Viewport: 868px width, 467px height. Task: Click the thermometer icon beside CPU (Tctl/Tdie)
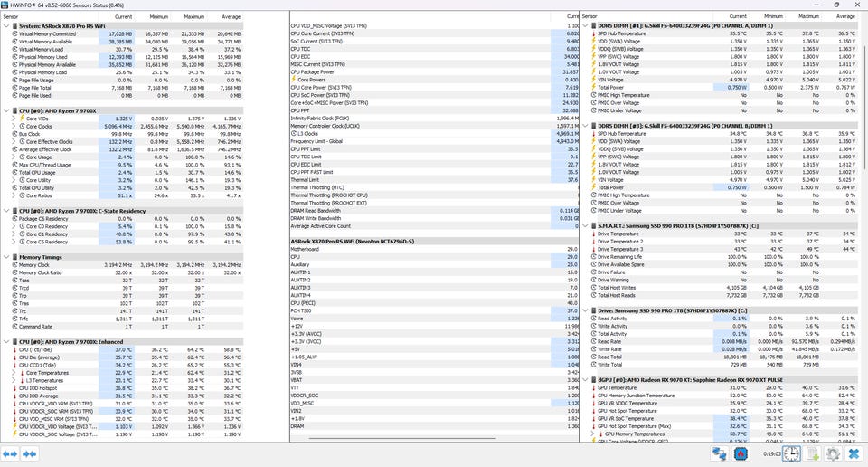click(15, 349)
